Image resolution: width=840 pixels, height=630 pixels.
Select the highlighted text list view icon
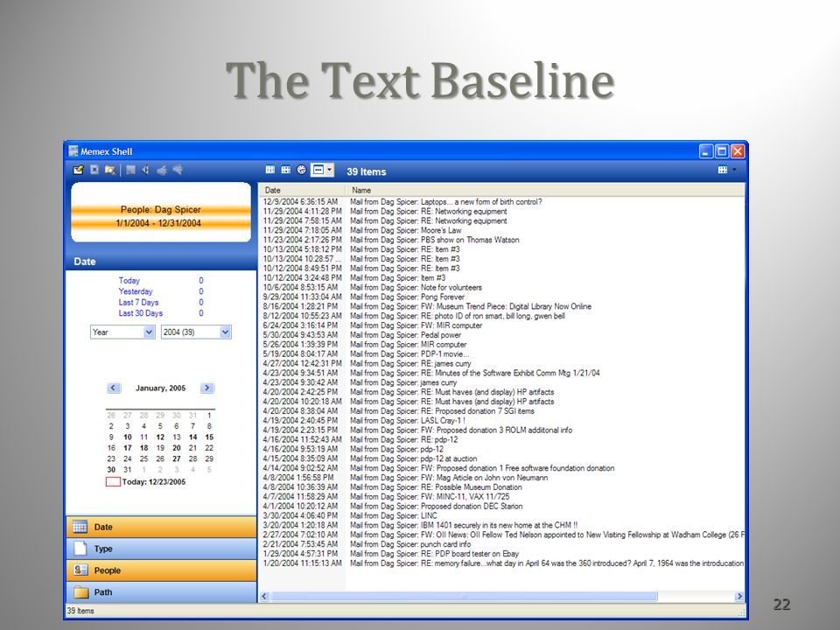pyautogui.click(x=318, y=170)
